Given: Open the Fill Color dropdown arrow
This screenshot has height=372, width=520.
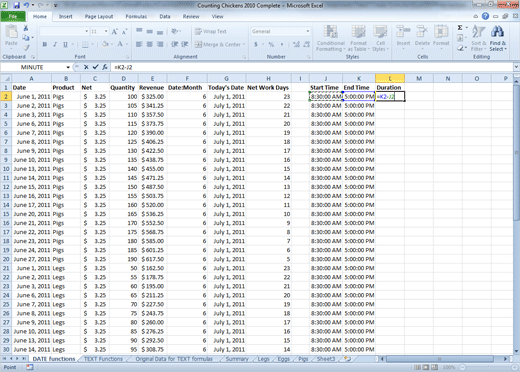Looking at the screenshot, I should (x=112, y=44).
